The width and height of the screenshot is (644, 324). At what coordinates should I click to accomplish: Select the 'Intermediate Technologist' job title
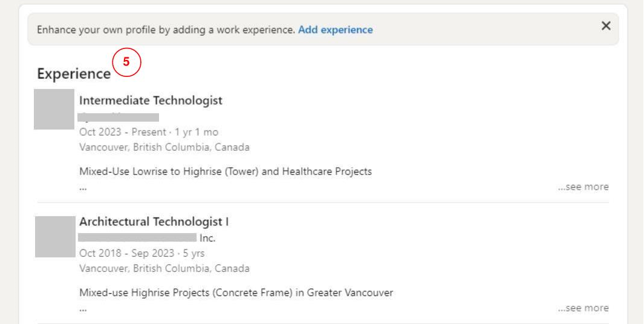tap(151, 101)
